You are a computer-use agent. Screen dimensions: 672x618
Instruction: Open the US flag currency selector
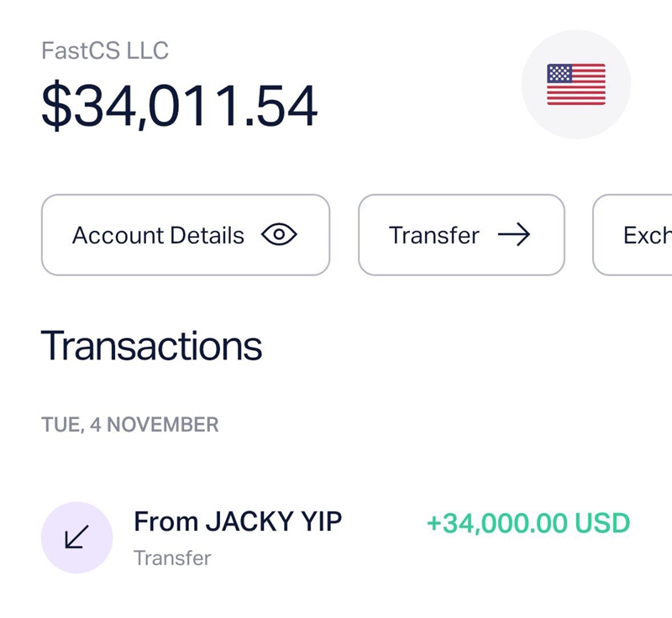point(576,84)
